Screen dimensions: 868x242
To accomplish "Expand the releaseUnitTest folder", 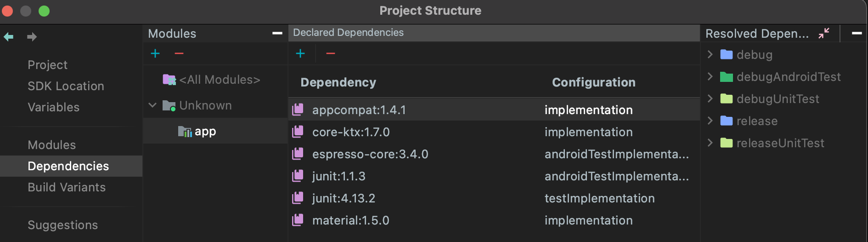I will coord(710,143).
